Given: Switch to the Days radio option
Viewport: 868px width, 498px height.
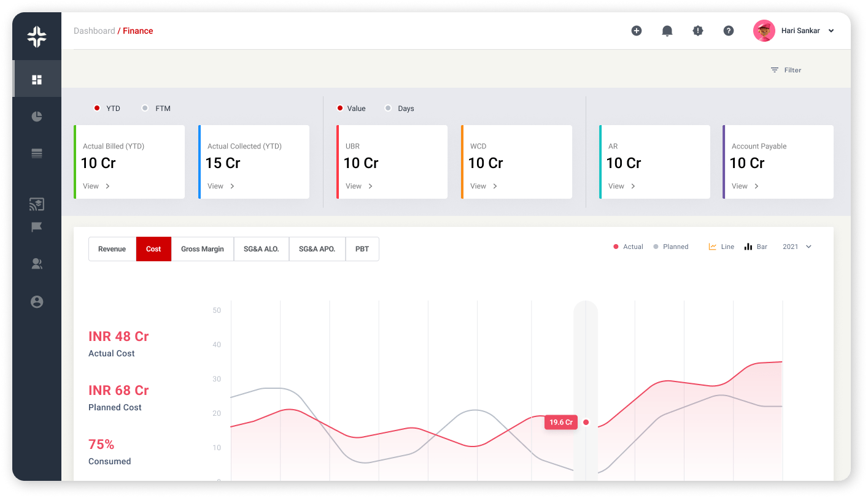Looking at the screenshot, I should [x=388, y=108].
